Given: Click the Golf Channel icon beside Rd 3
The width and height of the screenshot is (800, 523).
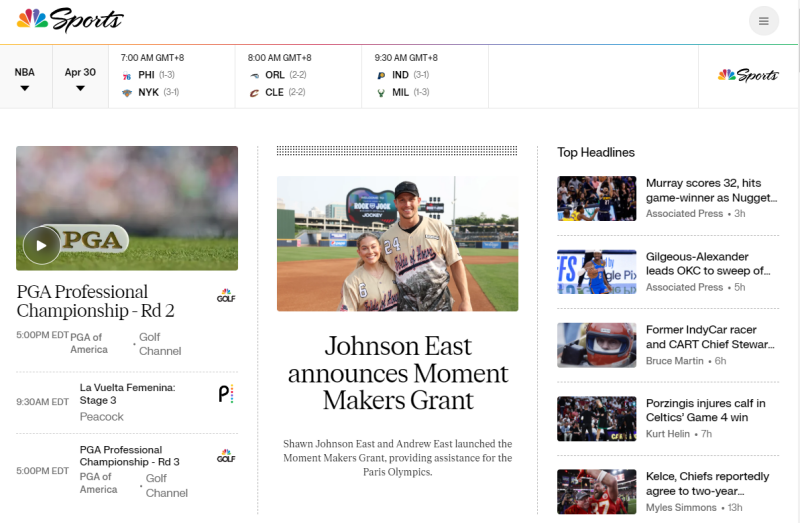Looking at the screenshot, I should click(226, 456).
